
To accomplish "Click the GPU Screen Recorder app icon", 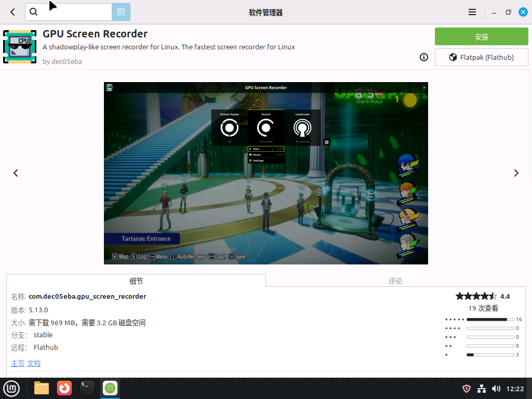I will [x=20, y=47].
